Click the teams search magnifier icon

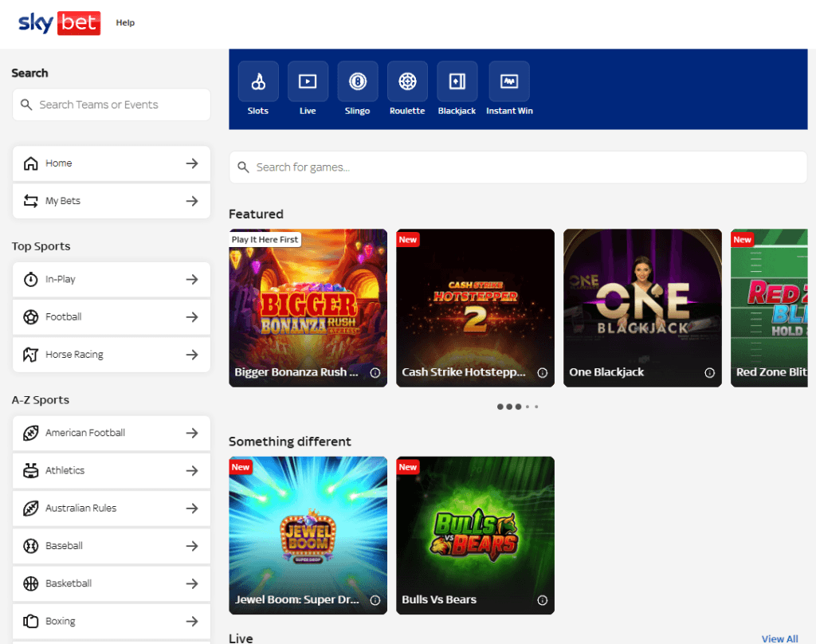pyautogui.click(x=26, y=104)
